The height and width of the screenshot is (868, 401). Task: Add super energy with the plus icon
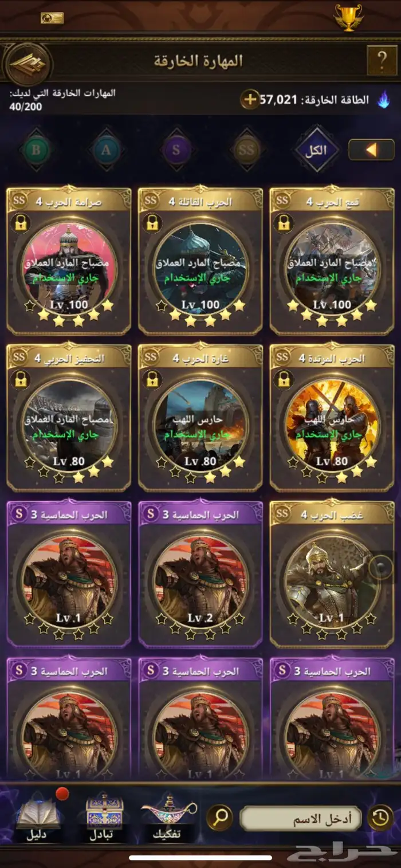(x=250, y=99)
